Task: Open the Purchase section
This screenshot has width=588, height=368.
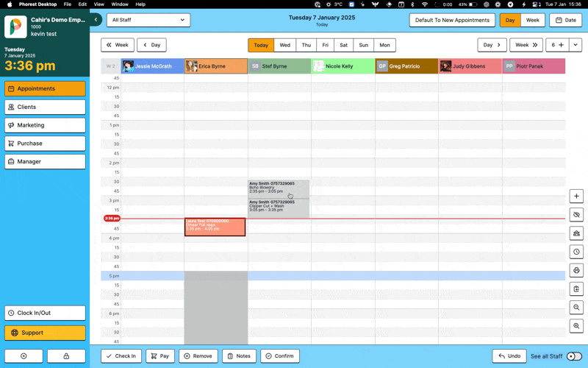Action: pyautogui.click(x=45, y=144)
